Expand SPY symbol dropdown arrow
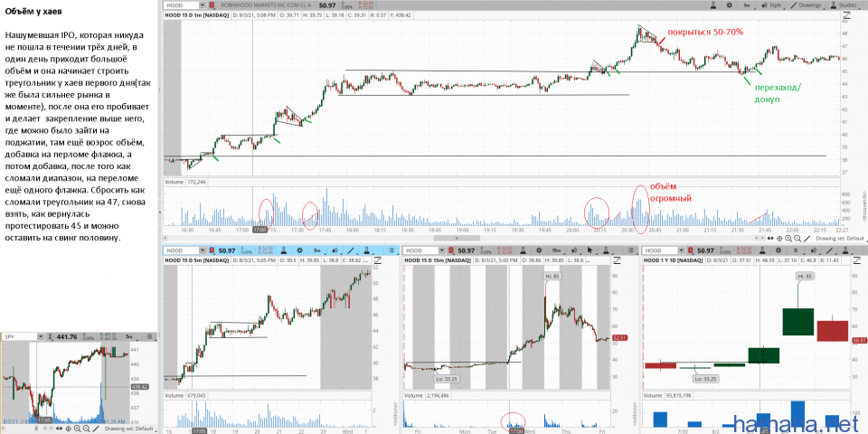The height and width of the screenshot is (434, 868). (x=41, y=336)
